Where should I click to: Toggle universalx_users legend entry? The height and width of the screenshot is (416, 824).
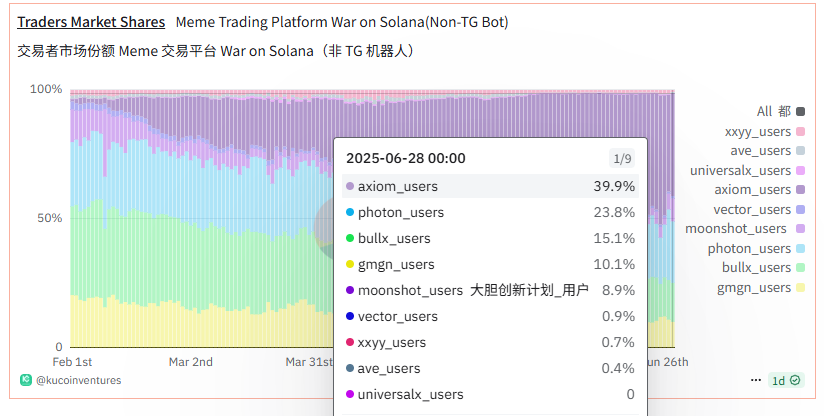tap(747, 170)
